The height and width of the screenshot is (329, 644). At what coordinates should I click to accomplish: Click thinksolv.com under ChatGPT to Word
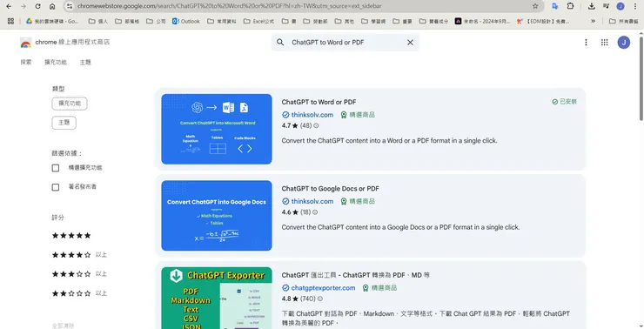[312, 115]
